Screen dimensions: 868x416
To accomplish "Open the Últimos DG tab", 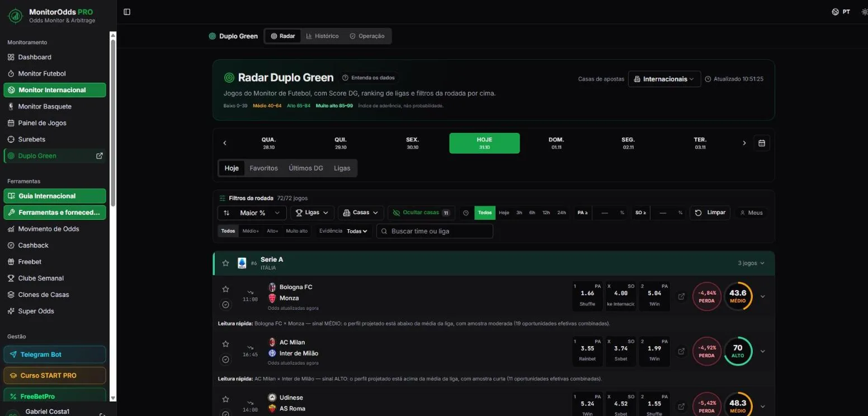I will coord(306,168).
